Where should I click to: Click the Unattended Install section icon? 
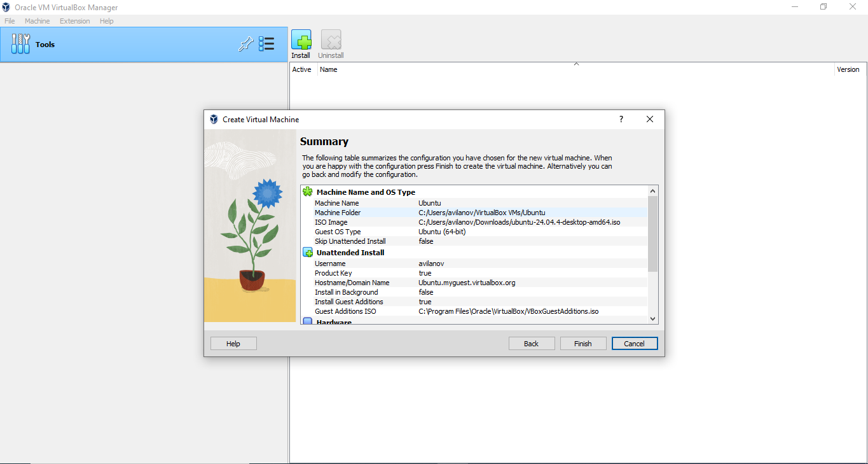point(308,252)
